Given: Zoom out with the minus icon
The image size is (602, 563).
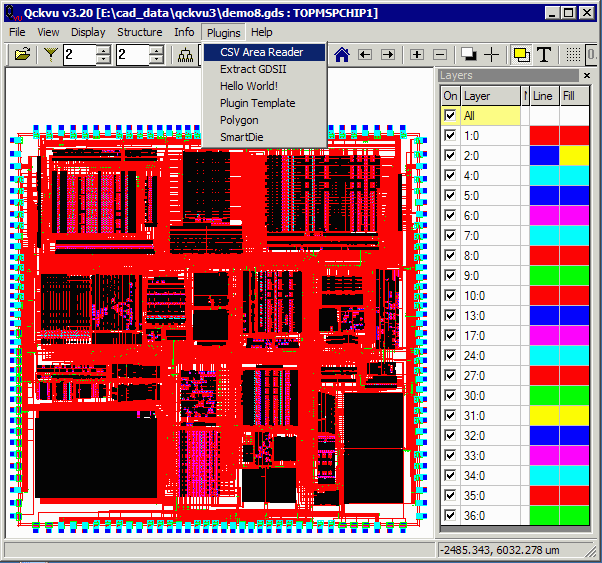Looking at the screenshot, I should [440, 55].
